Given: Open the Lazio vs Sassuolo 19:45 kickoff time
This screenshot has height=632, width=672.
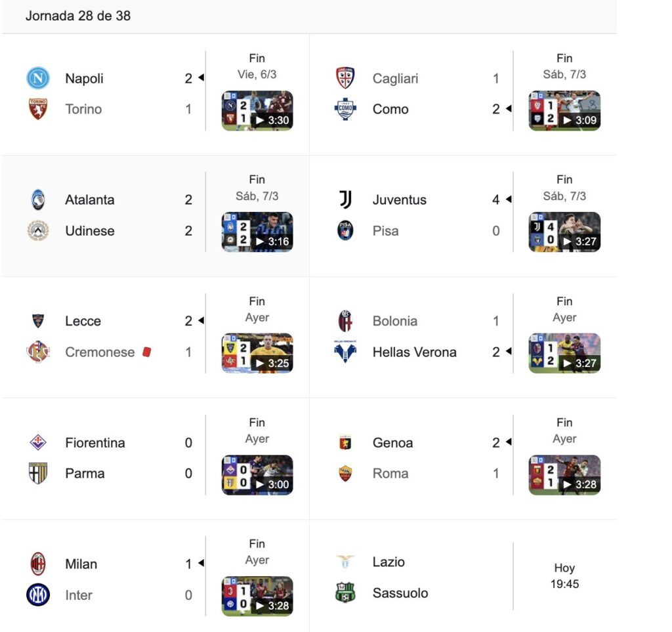Looking at the screenshot, I should pos(564,584).
